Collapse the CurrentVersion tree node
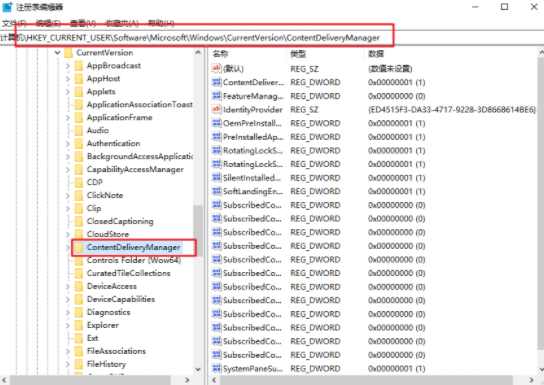This screenshot has height=385, width=544. (58, 53)
